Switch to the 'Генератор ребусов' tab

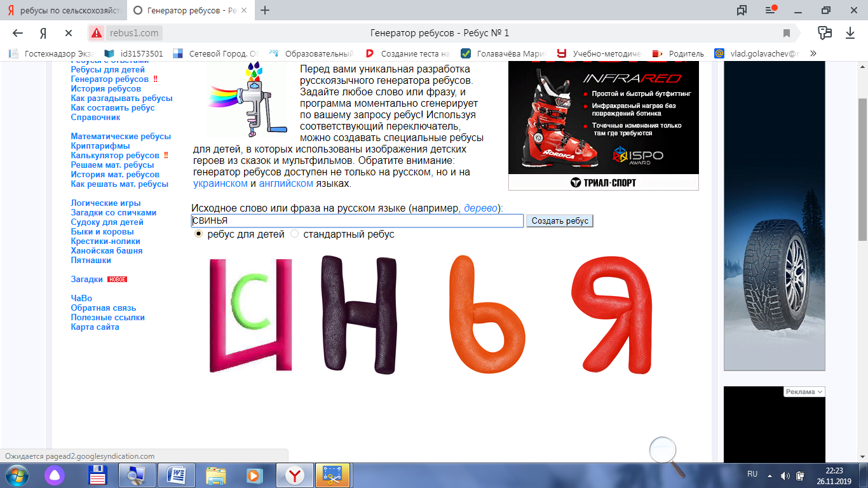[x=191, y=11]
